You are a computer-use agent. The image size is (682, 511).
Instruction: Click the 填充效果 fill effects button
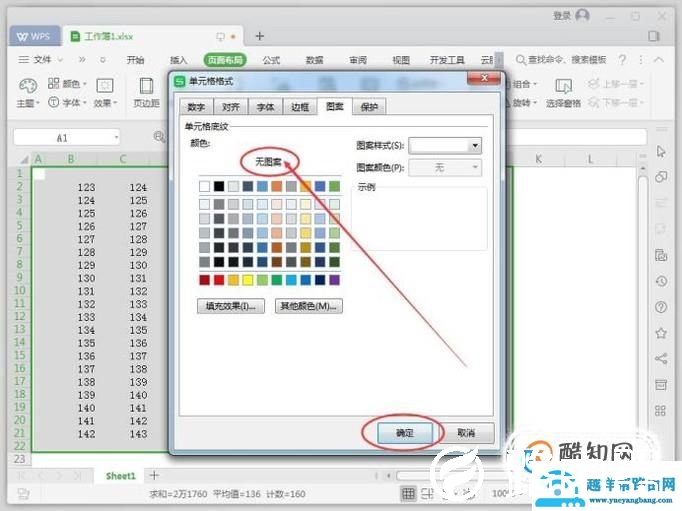click(231, 306)
